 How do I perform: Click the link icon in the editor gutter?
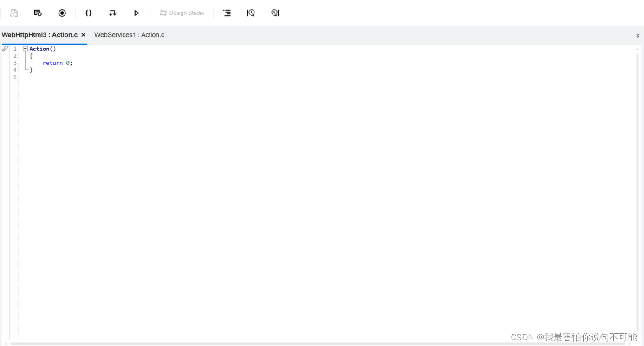(x=5, y=48)
